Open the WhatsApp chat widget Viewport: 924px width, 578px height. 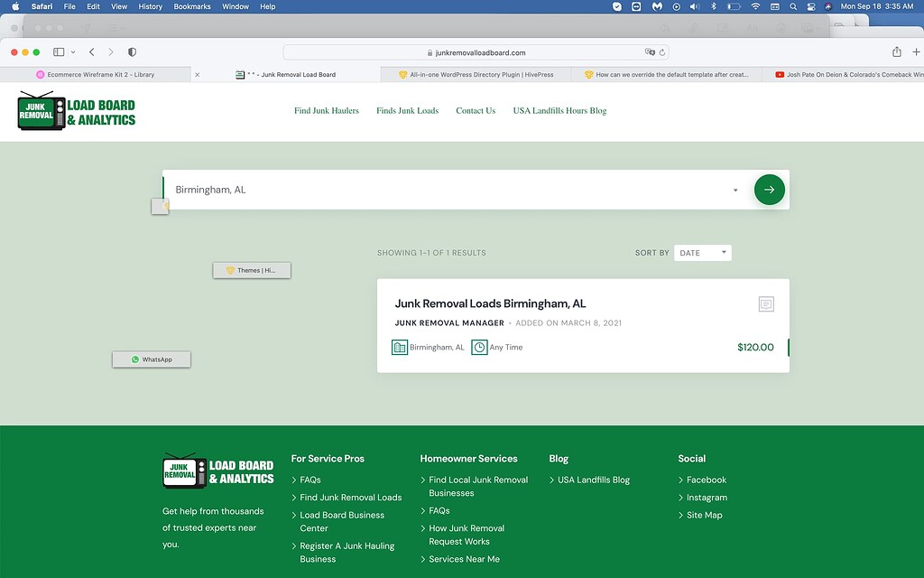pyautogui.click(x=151, y=359)
